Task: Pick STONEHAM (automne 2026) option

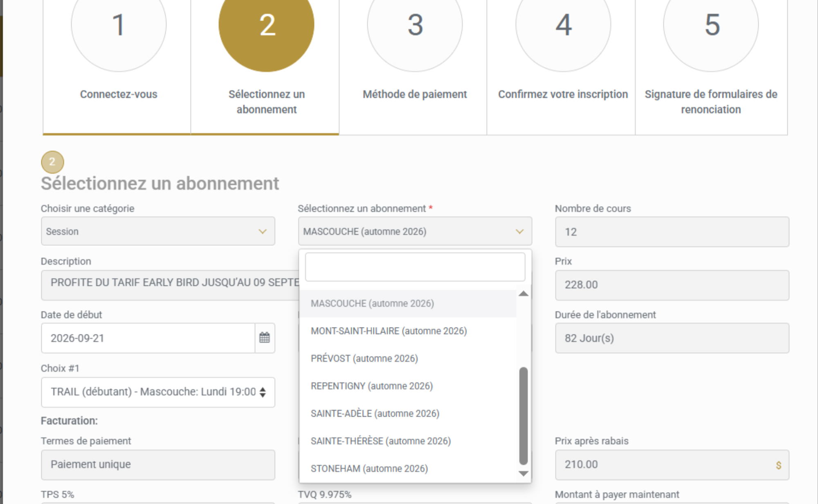Action: click(x=408, y=468)
